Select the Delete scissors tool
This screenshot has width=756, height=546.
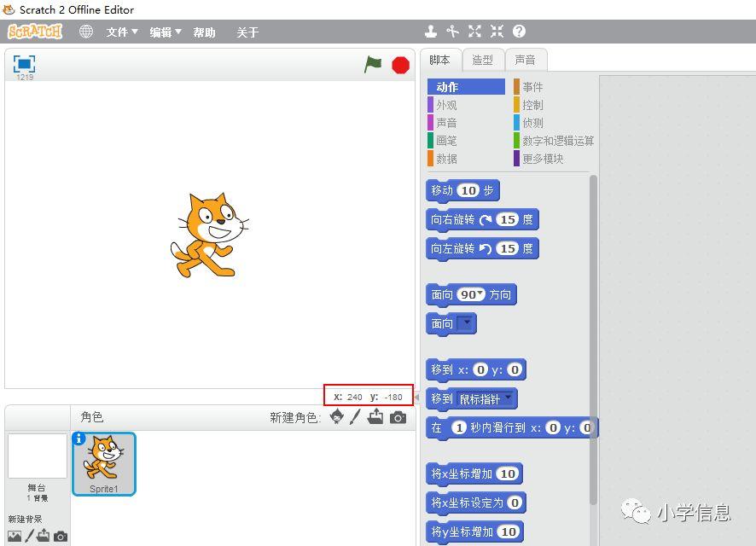click(452, 32)
